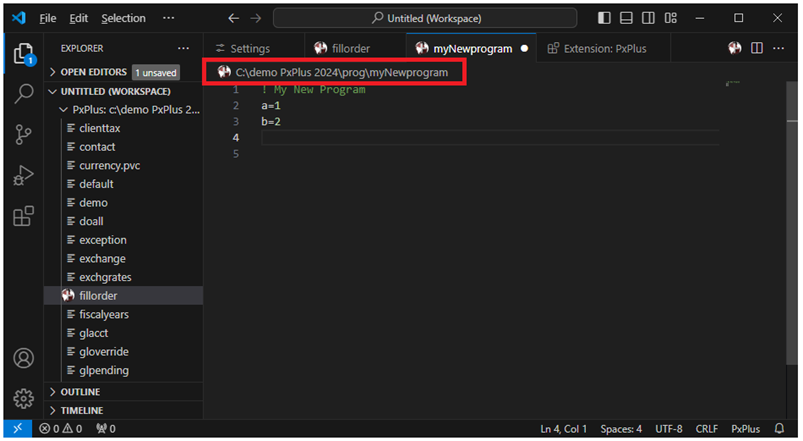Click the CRLF end-of-line indicator

[706, 429]
